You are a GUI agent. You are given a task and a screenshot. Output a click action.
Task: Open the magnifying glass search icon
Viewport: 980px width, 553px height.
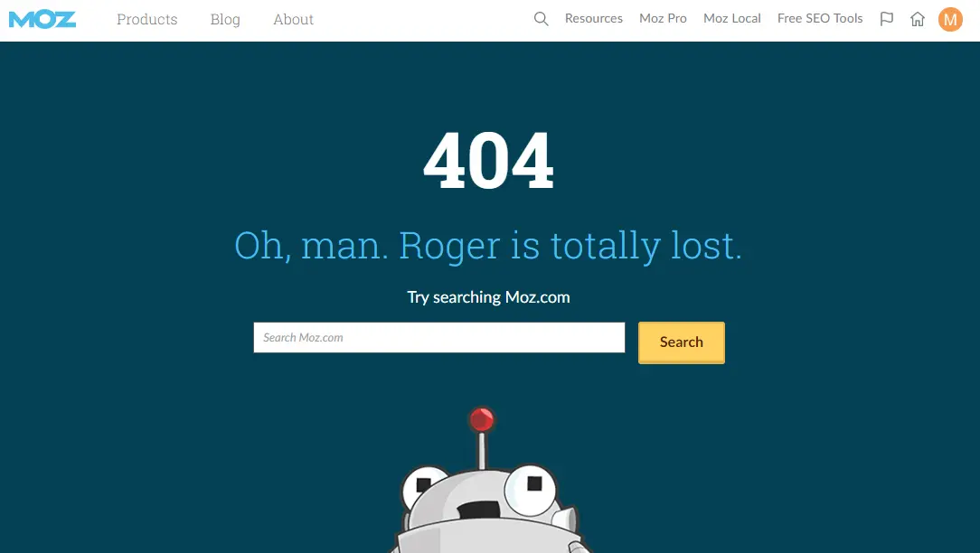coord(542,19)
